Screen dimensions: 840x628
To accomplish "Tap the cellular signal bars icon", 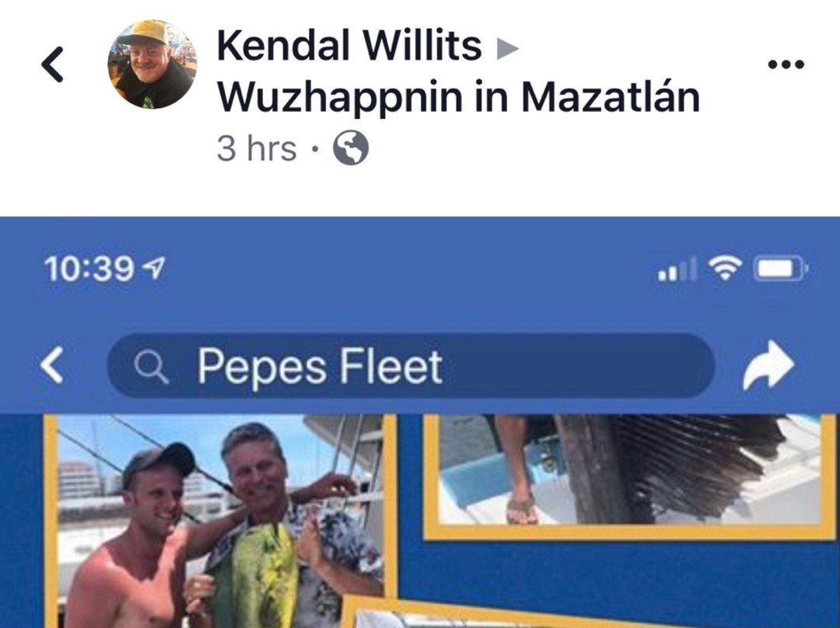I will [677, 269].
